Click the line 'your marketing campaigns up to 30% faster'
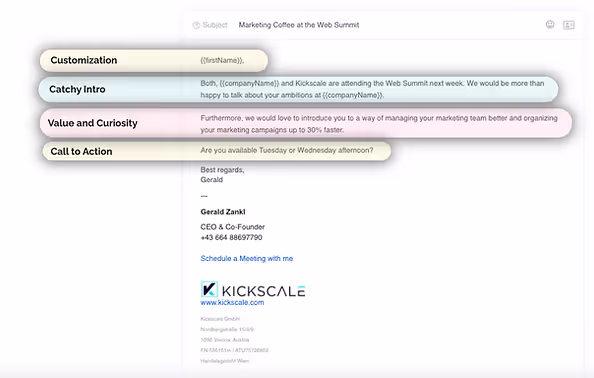Viewport: 594px width, 378px height. [x=272, y=130]
